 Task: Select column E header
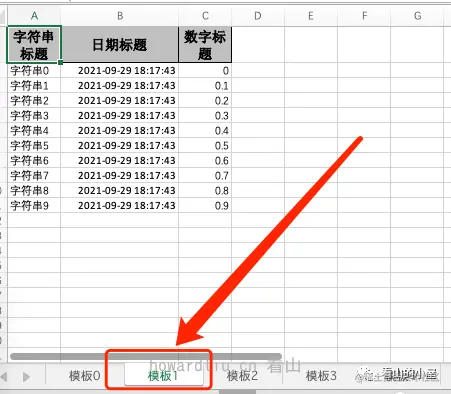[311, 16]
